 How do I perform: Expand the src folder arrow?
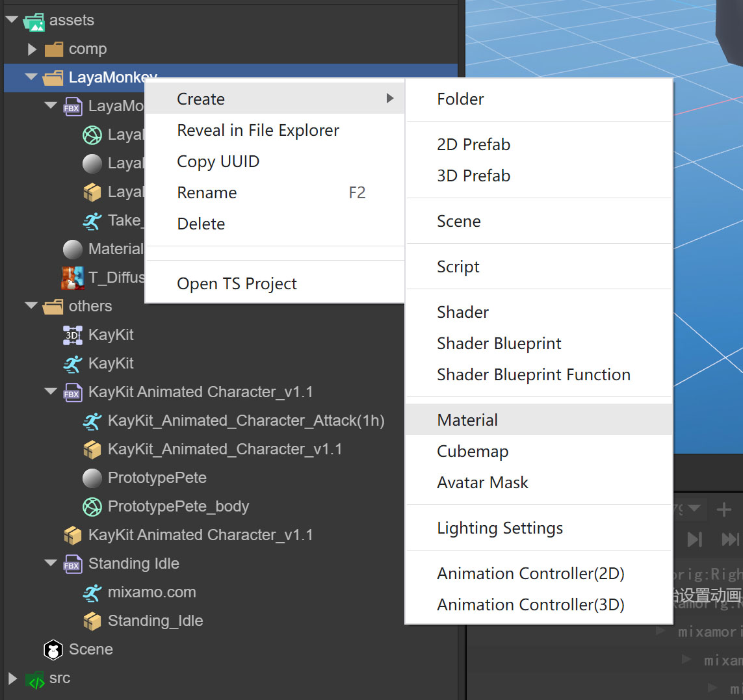point(12,678)
